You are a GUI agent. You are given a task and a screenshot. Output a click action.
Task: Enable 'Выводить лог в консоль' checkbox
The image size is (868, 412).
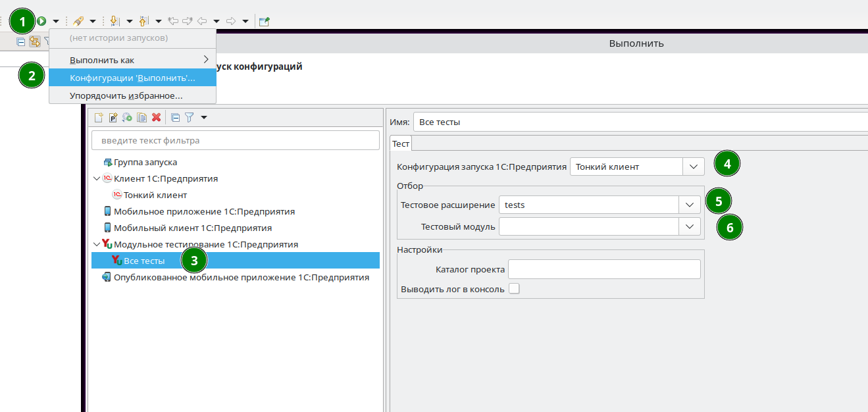514,288
